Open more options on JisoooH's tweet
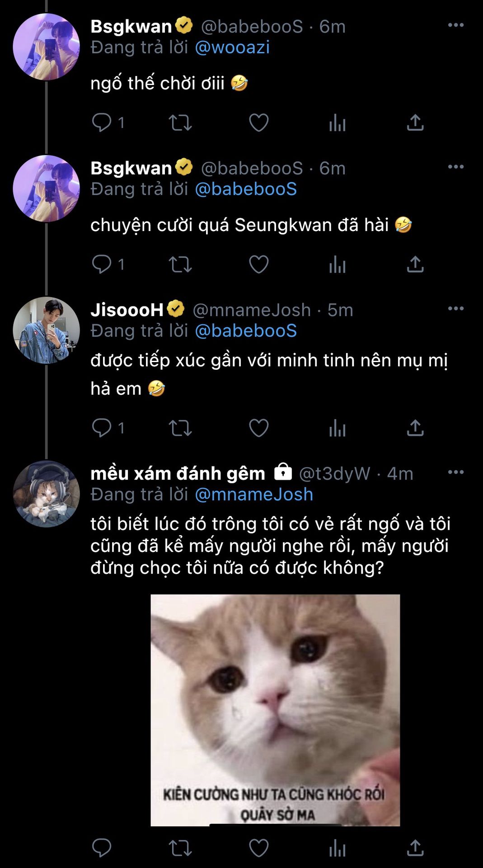The height and width of the screenshot is (868, 483). [455, 309]
